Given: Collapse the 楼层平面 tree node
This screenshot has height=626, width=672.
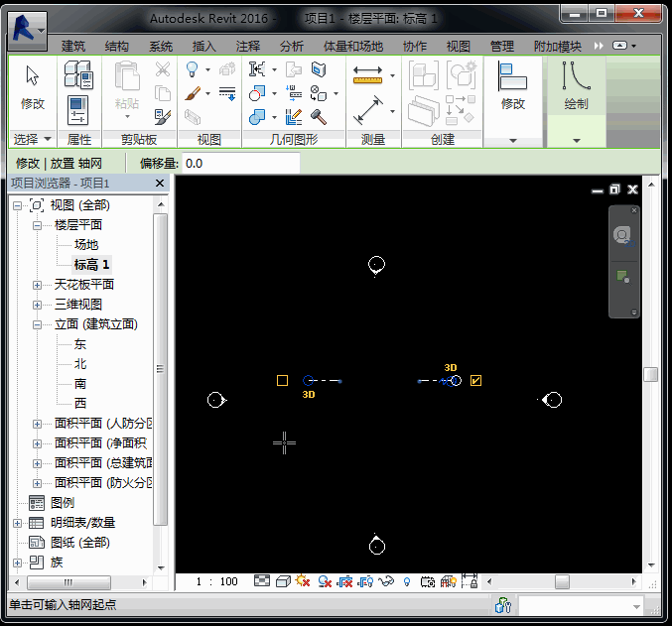Looking at the screenshot, I should pyautogui.click(x=38, y=225).
